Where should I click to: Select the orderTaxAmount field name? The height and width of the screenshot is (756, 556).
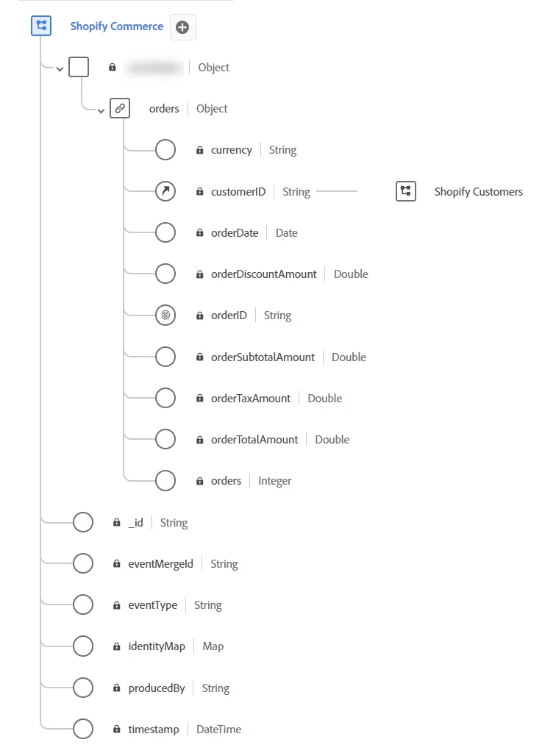[251, 399]
